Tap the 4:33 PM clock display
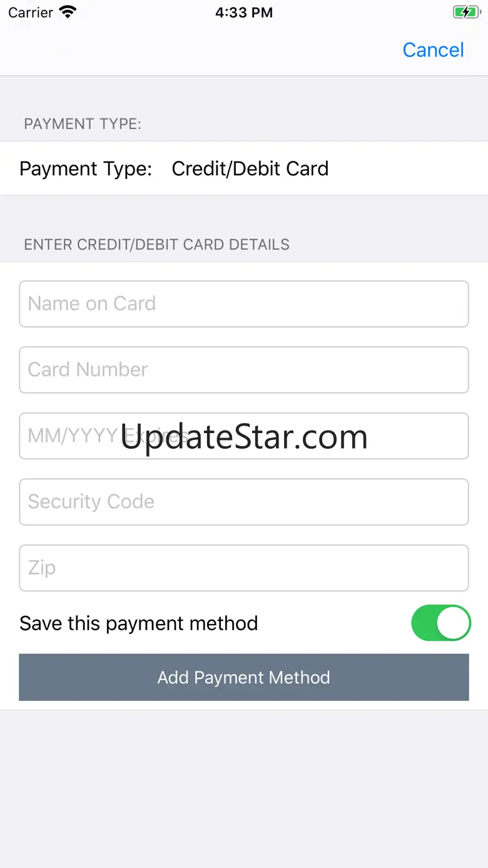488x868 pixels. pos(244,13)
